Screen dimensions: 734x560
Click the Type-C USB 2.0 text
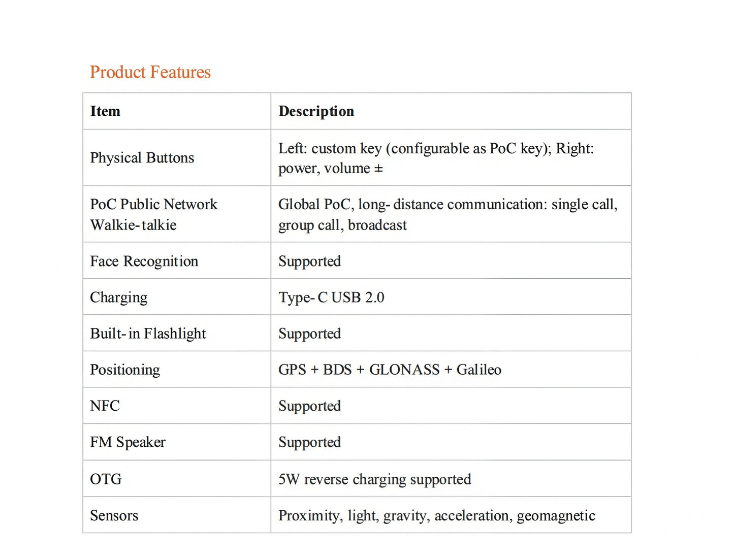click(331, 298)
